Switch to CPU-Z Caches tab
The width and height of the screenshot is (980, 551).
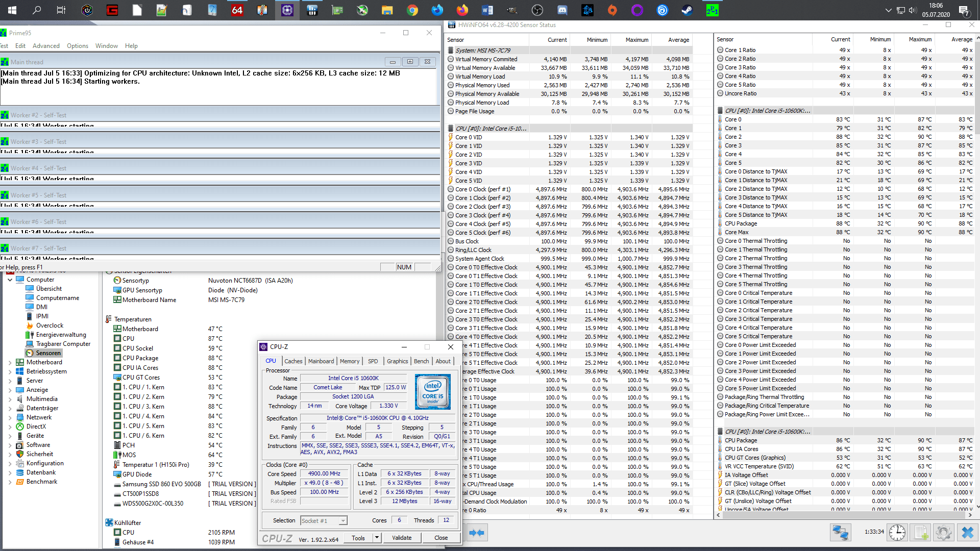click(293, 361)
